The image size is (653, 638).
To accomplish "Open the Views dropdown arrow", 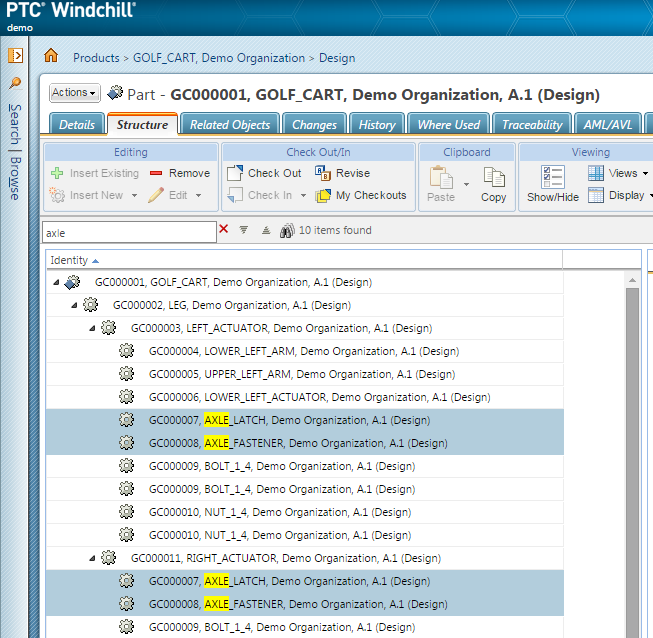I will coord(645,173).
